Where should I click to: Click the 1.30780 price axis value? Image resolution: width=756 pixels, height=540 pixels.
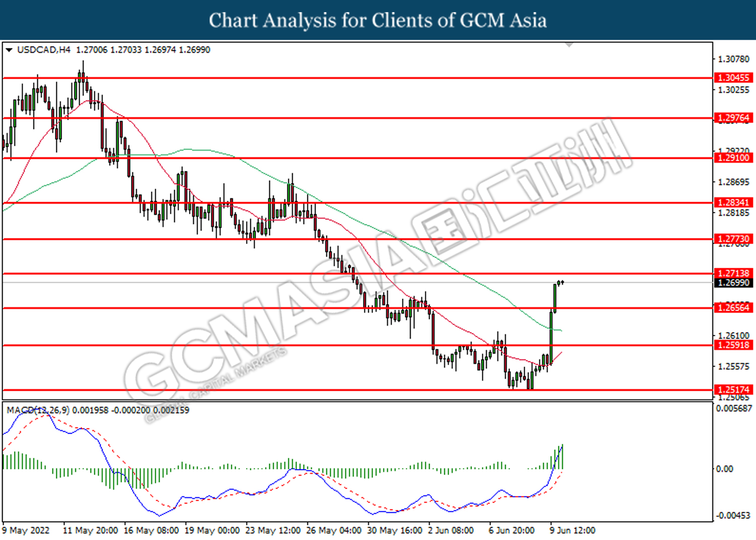coord(734,59)
